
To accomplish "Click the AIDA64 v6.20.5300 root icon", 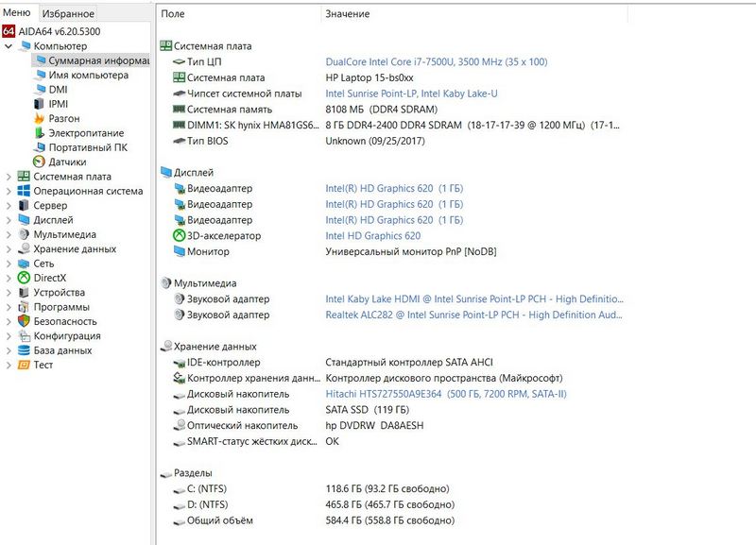I will point(9,31).
